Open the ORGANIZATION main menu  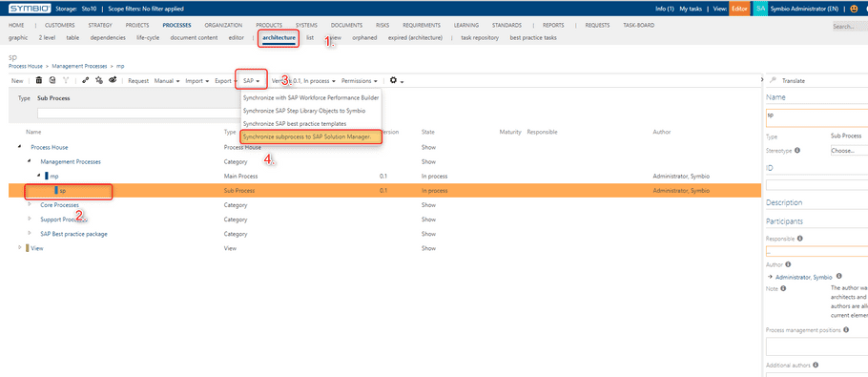point(223,25)
